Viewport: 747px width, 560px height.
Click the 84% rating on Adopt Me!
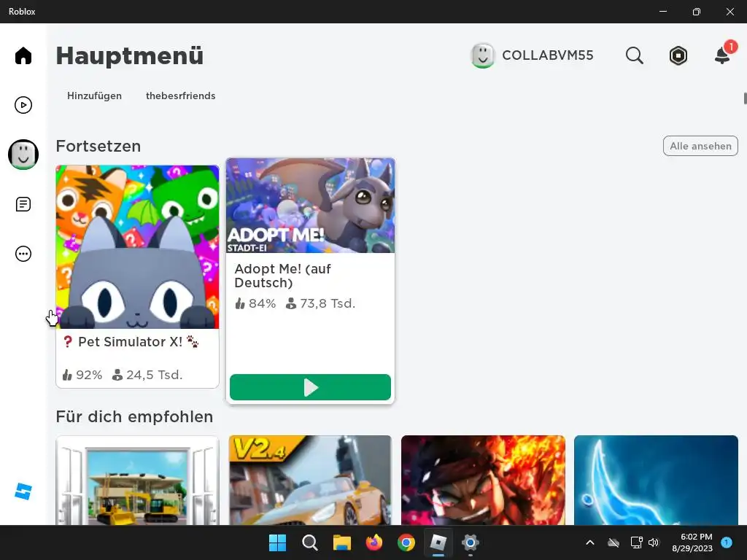[x=255, y=303]
